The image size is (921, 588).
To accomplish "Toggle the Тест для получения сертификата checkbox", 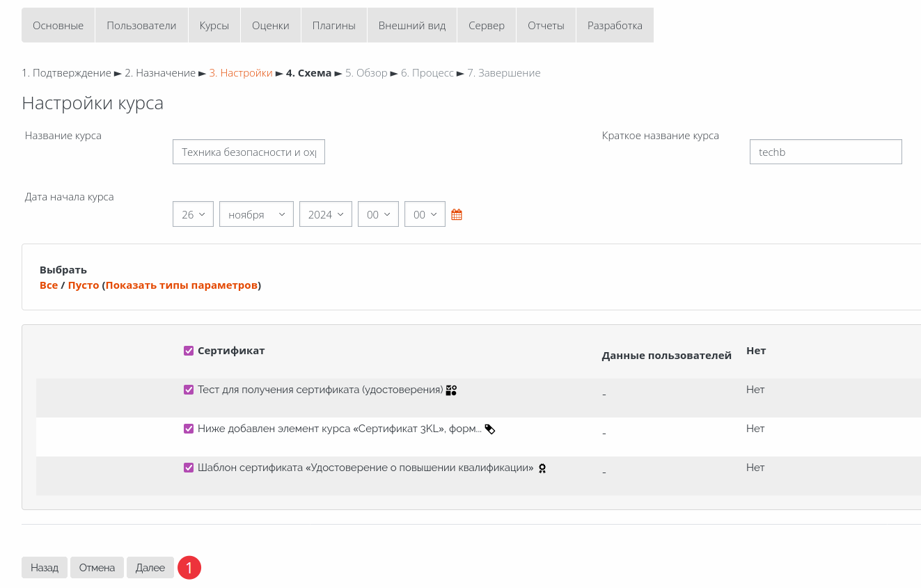I will (x=189, y=390).
